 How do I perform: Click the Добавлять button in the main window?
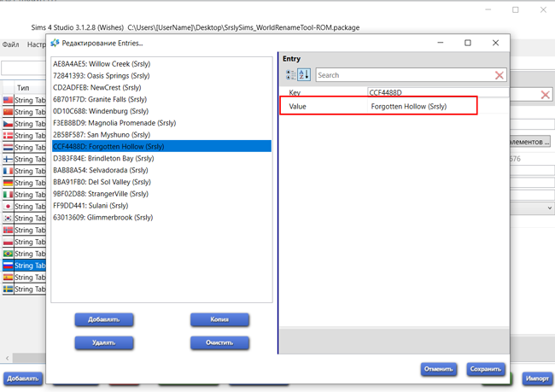point(23,378)
